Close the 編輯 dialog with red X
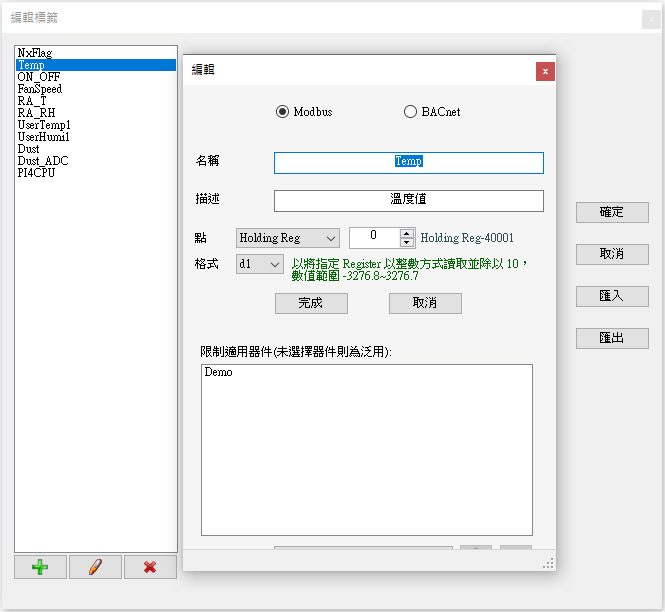Viewport: 665px width, 612px height. (544, 71)
